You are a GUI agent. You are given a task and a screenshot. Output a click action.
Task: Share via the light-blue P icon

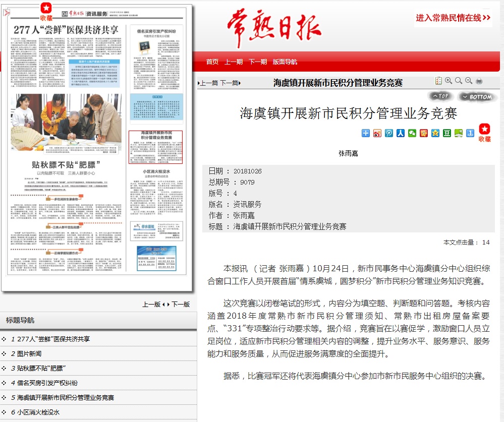389,133
